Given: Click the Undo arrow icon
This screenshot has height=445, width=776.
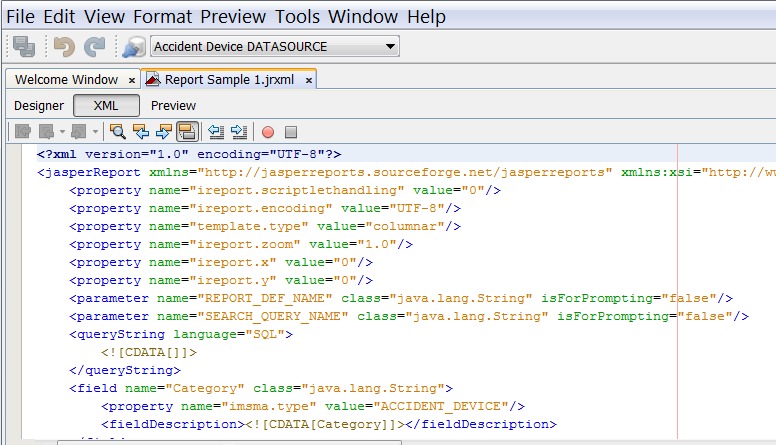Looking at the screenshot, I should [x=64, y=46].
